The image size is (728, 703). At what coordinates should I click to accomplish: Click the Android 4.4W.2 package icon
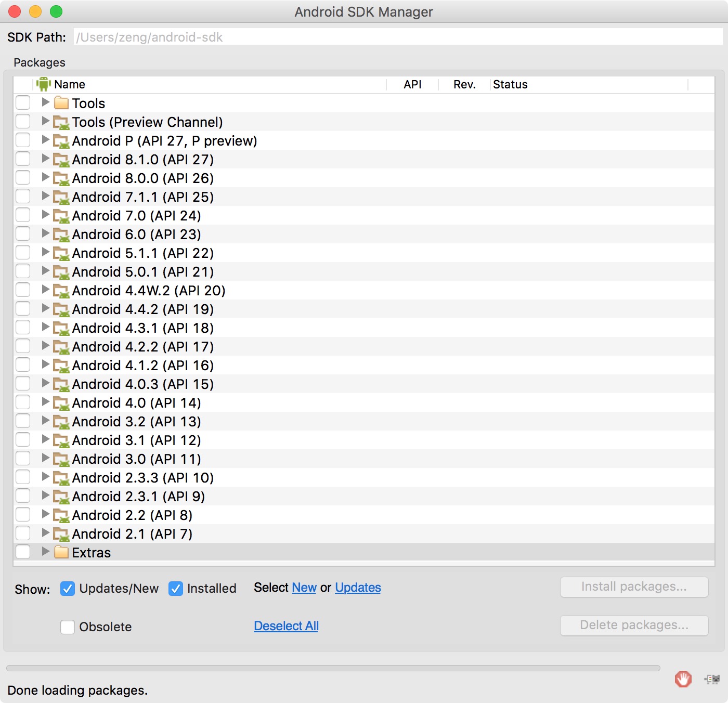(61, 291)
